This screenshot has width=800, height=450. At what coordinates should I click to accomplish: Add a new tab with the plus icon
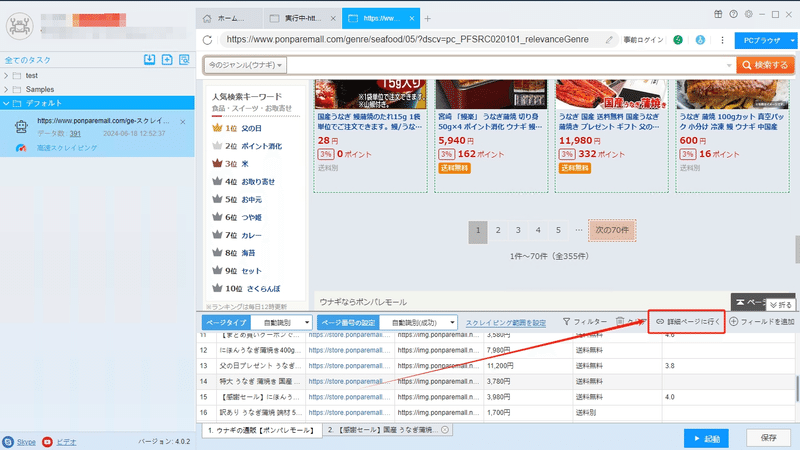428,19
